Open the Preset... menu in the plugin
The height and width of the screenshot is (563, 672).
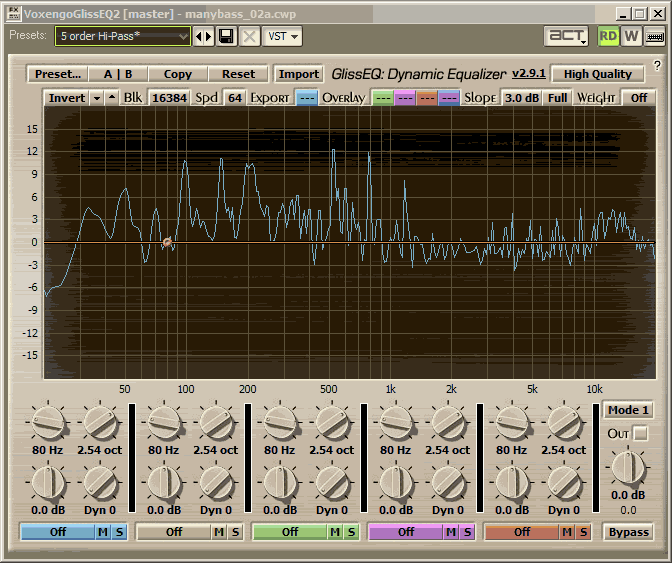pyautogui.click(x=58, y=74)
